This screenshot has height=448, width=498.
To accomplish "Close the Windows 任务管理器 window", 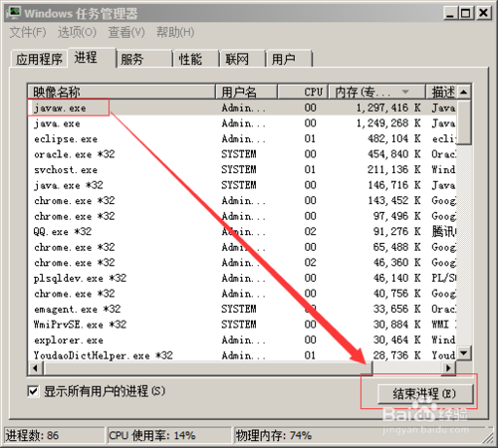I will click(x=483, y=13).
